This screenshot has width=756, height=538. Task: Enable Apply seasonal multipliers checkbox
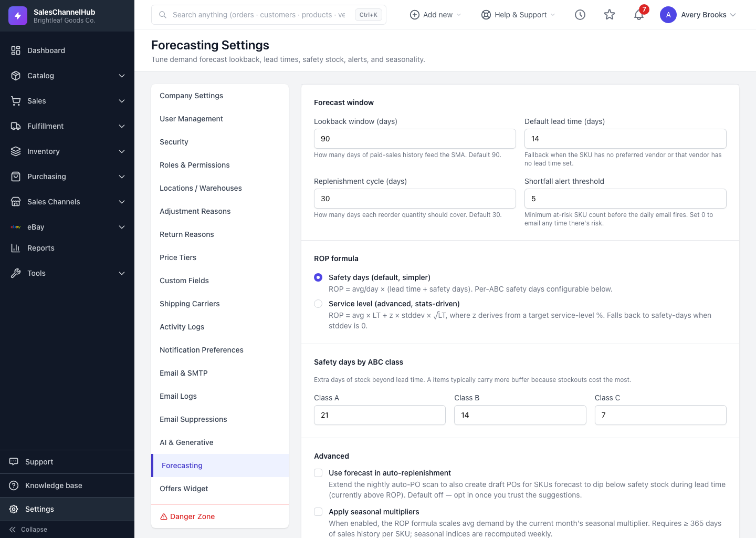pyautogui.click(x=318, y=512)
